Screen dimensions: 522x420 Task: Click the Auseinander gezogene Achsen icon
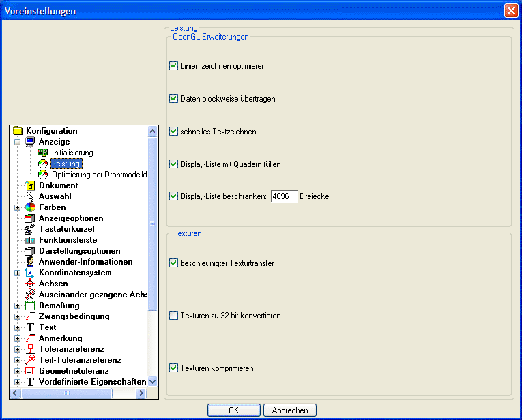tap(30, 295)
